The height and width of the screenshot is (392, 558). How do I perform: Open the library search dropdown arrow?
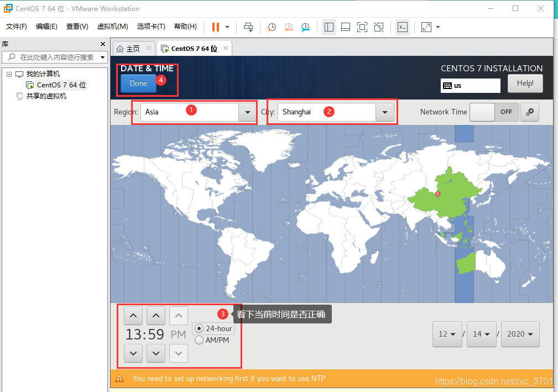point(103,58)
